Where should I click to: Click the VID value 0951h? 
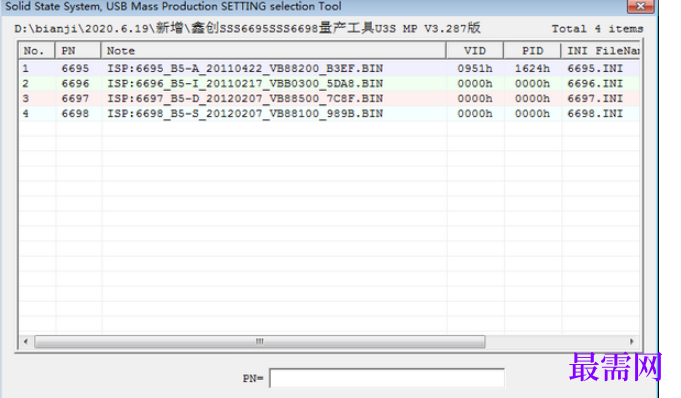pos(475,69)
